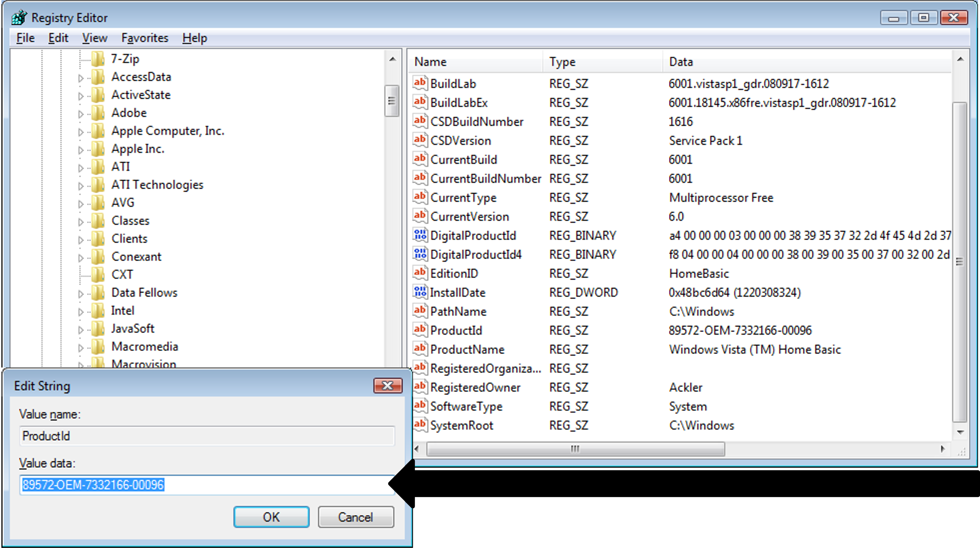Expand the Data Fellows registry key
Viewport: 980px width, 548px height.
81,294
